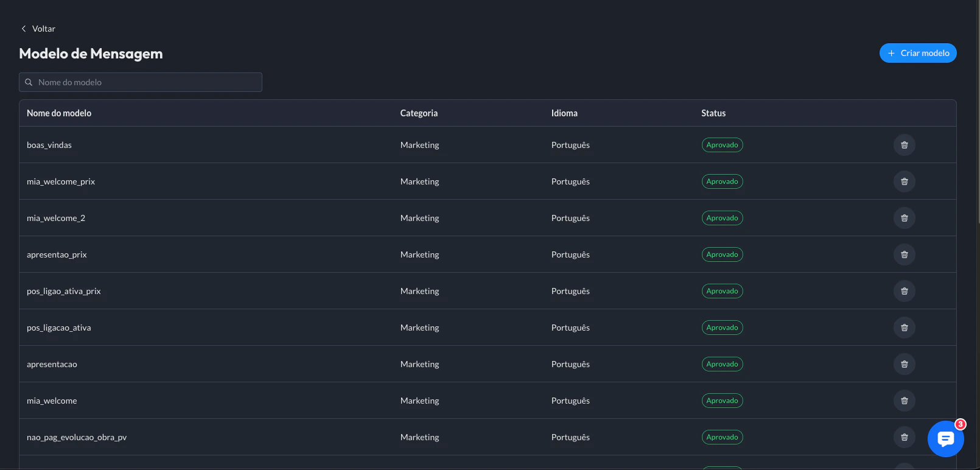The image size is (980, 470).
Task: Click Aprovado badge for pos_ligacao_ativa
Action: (x=722, y=328)
